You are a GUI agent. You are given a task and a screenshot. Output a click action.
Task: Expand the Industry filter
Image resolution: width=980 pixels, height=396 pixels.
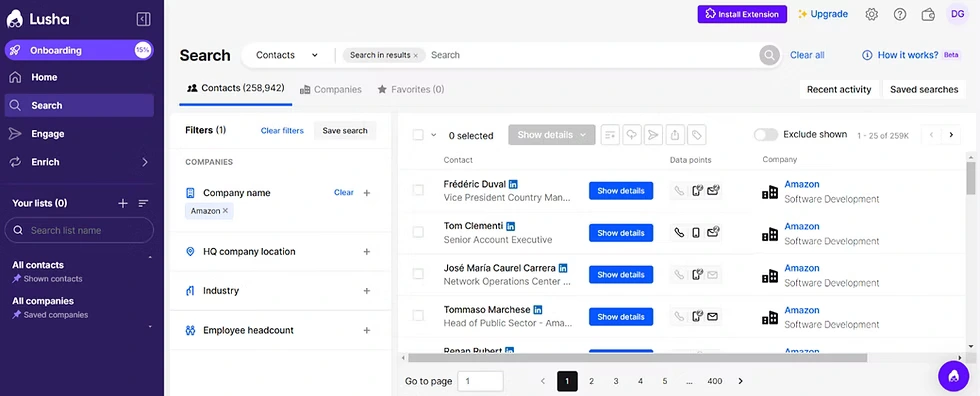pyautogui.click(x=367, y=291)
